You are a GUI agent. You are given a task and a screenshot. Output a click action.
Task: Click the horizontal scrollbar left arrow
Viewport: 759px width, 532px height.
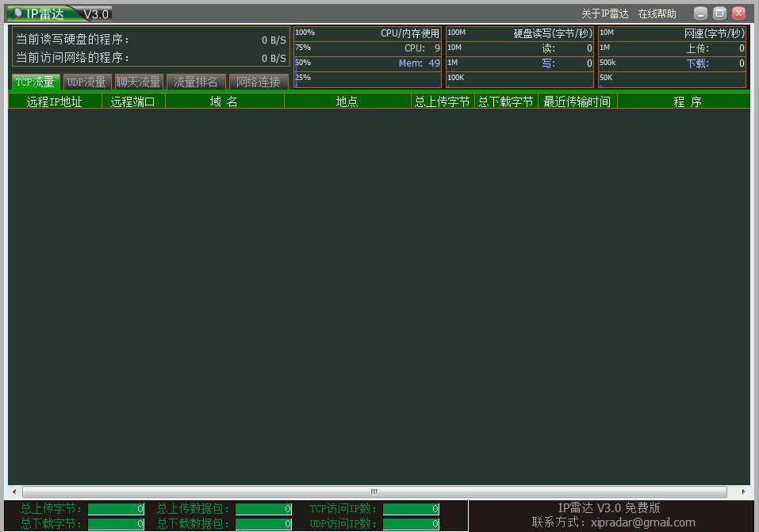point(13,492)
